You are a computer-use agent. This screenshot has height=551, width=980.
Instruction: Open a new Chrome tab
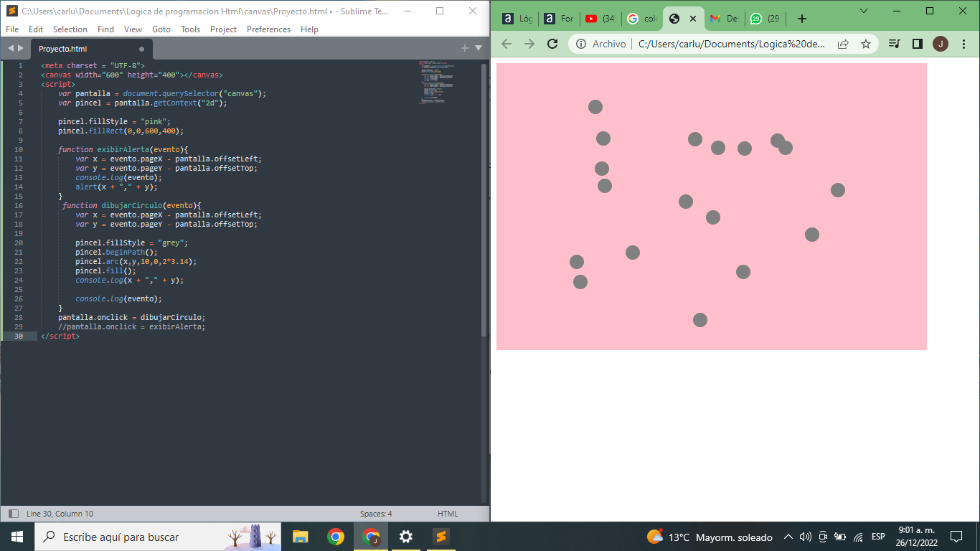[x=802, y=19]
